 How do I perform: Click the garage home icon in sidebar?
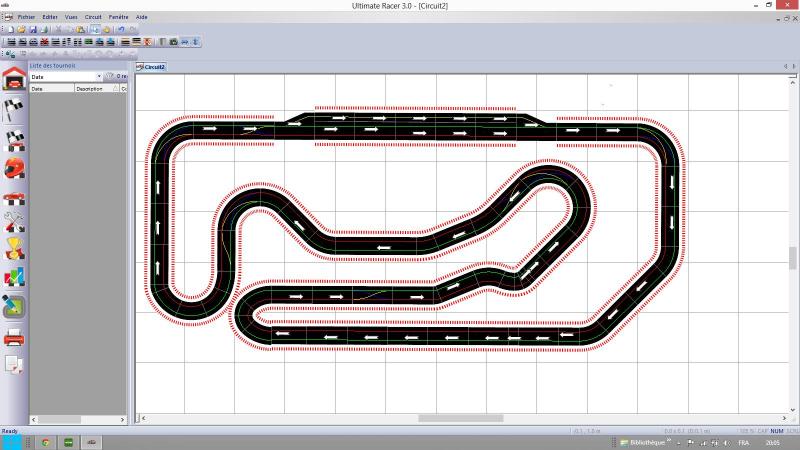[14, 78]
